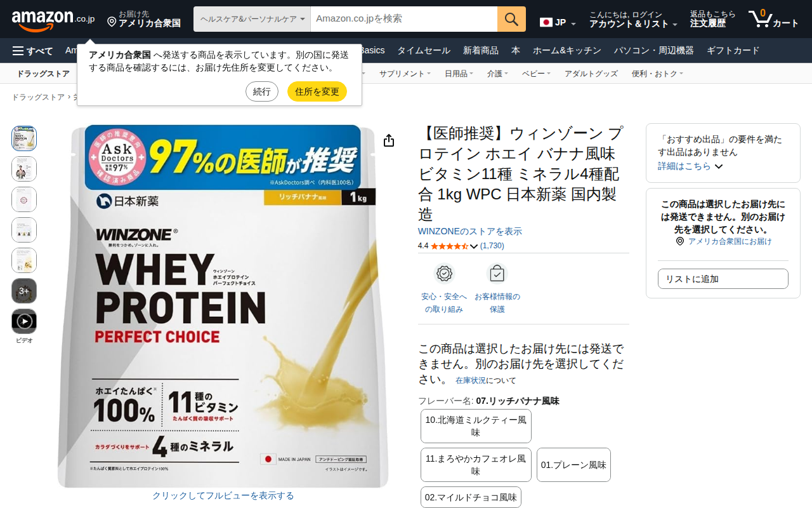The height and width of the screenshot is (508, 812).
Task: Expand the 詳細はこちら chevron
Action: [x=719, y=166]
